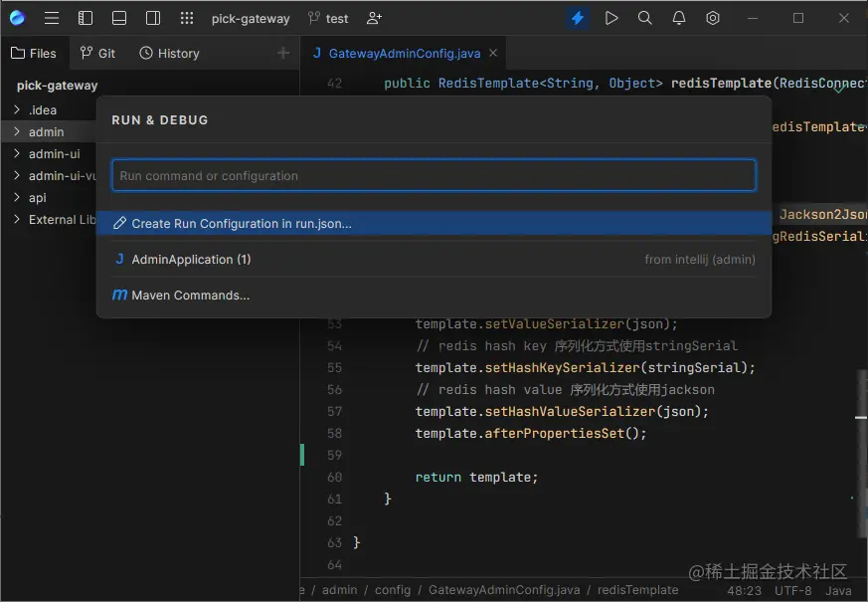Toggle Smart Mode lightning icon
The width and height of the screenshot is (868, 602).
(578, 18)
